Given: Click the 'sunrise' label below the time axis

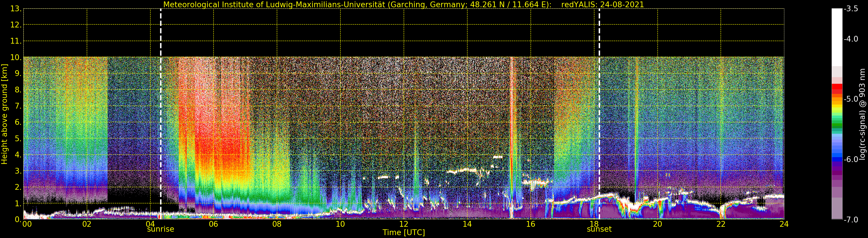Looking at the screenshot, I should (x=160, y=229).
